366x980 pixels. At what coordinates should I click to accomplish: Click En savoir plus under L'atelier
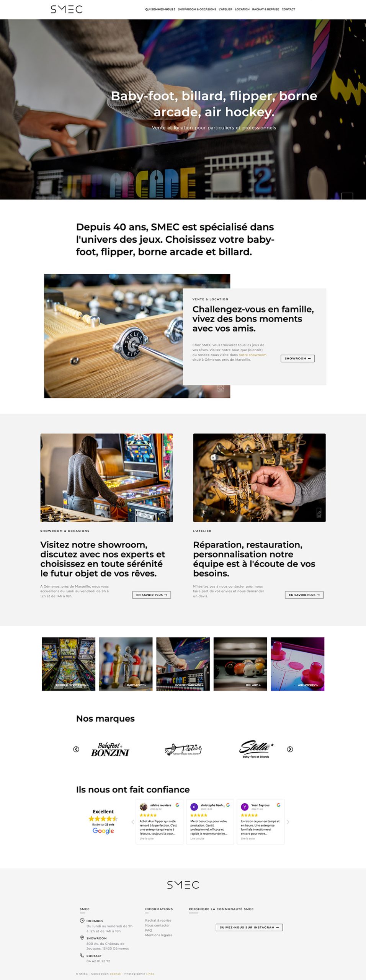coord(304,595)
